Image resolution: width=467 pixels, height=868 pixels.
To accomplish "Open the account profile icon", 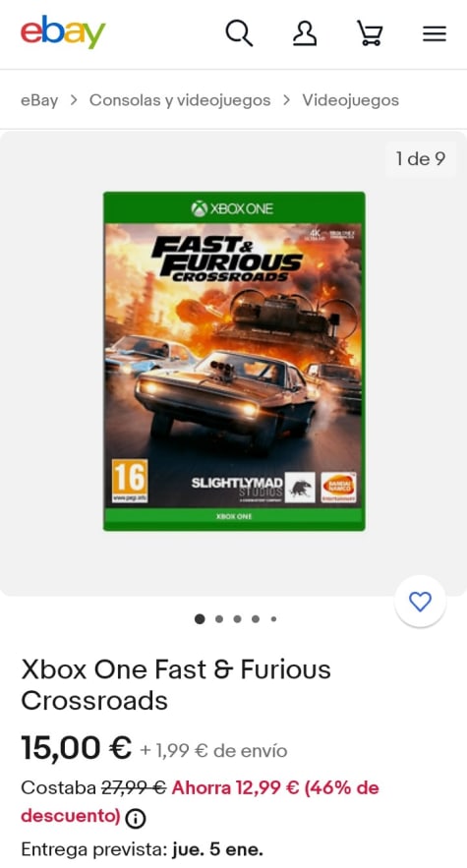I will click(305, 33).
